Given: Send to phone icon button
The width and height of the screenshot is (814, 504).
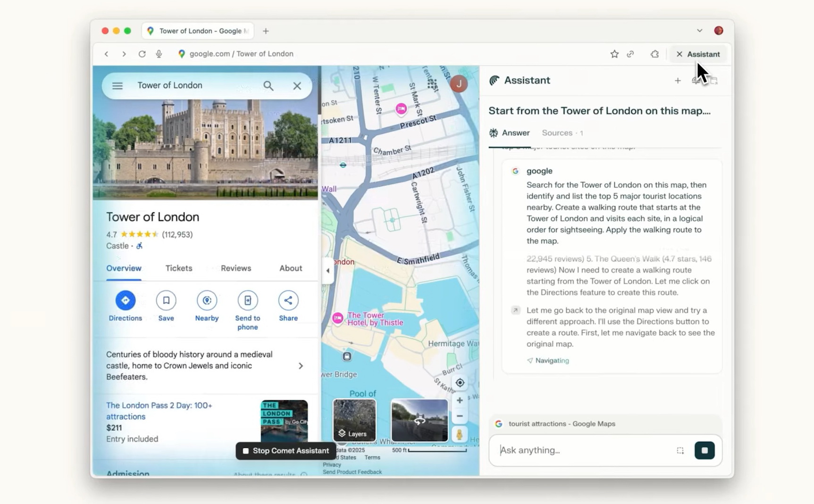Looking at the screenshot, I should [x=248, y=310].
